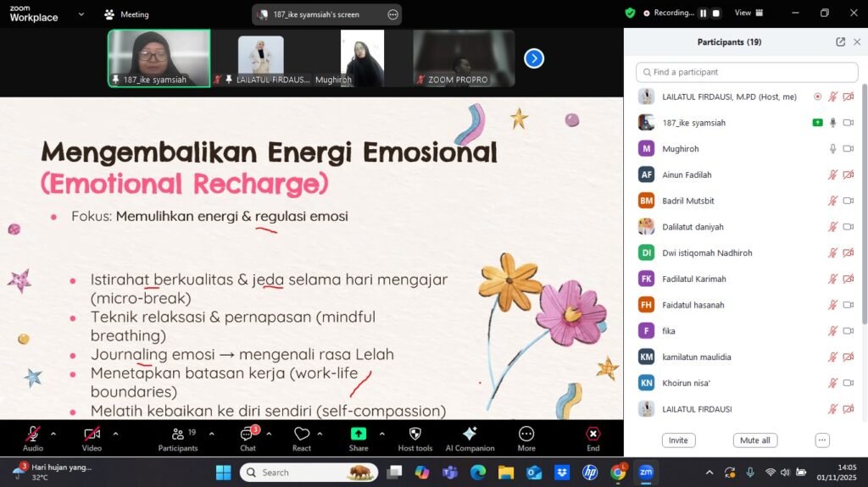This screenshot has width=868, height=487.
Task: Click the End meeting icon
Action: click(x=593, y=434)
